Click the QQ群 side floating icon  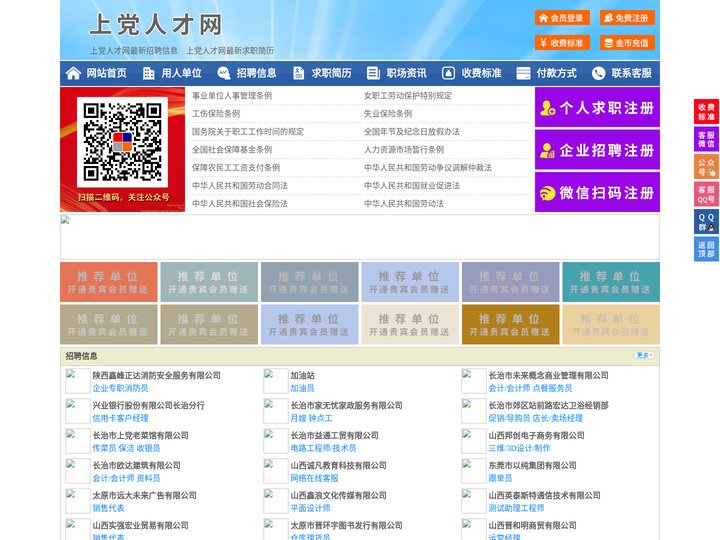(706, 222)
